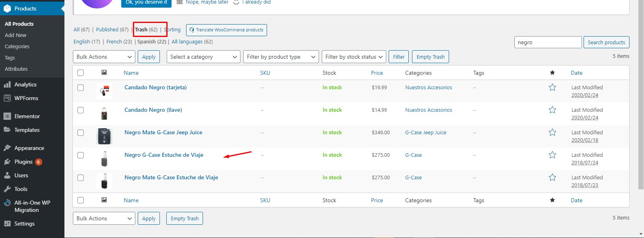
Task: Toggle featured star for Negro Mate G-Case Jeep Juice
Action: point(552,132)
